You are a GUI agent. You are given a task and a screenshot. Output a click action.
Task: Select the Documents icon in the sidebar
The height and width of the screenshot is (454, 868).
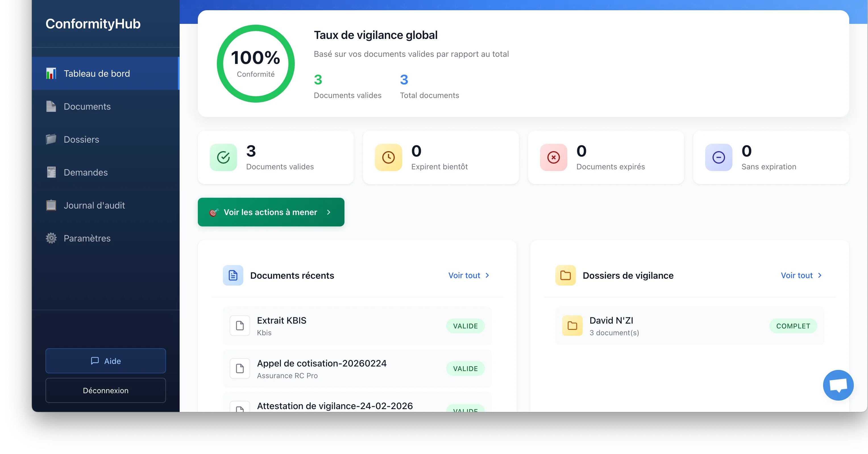click(x=51, y=107)
